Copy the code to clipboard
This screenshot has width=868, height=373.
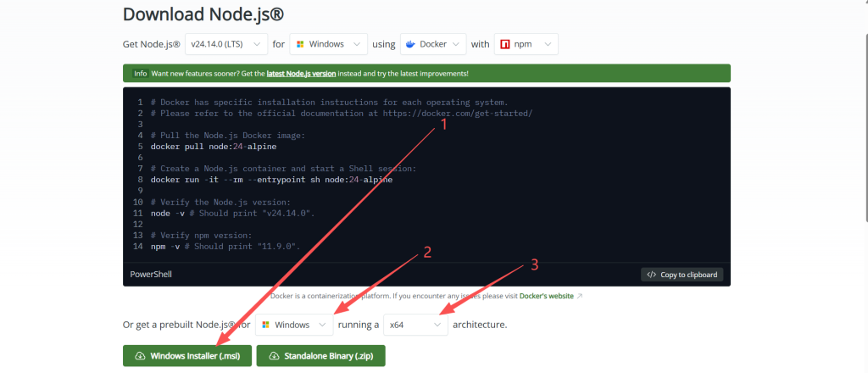point(682,275)
